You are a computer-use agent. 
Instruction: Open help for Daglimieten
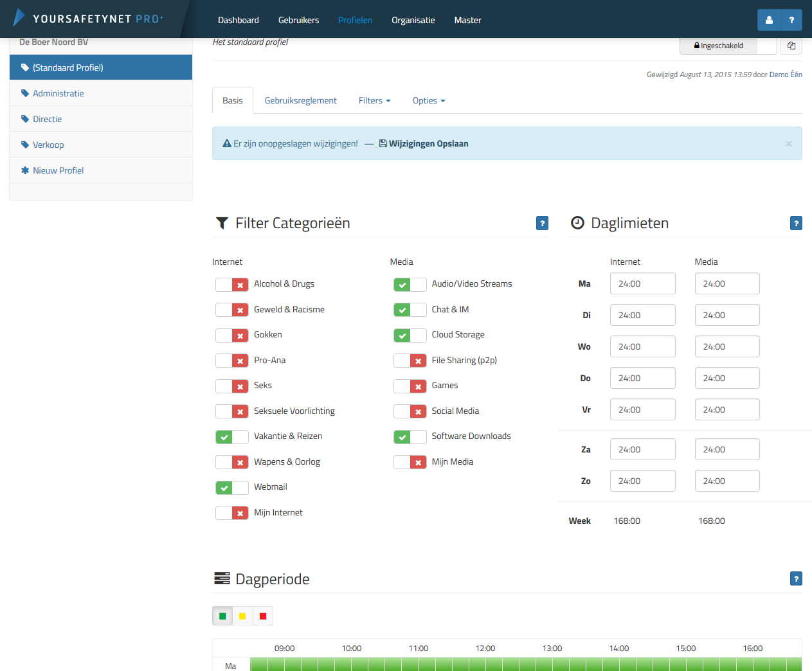coord(796,223)
